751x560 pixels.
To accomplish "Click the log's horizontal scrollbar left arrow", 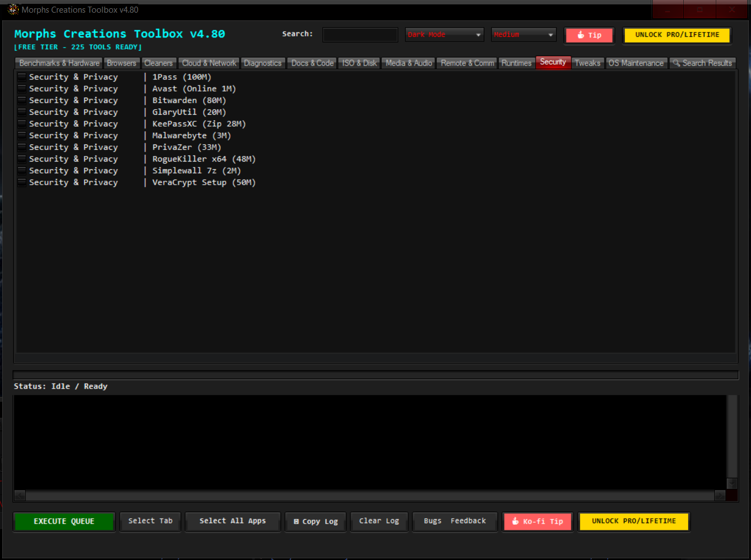I will coord(20,496).
